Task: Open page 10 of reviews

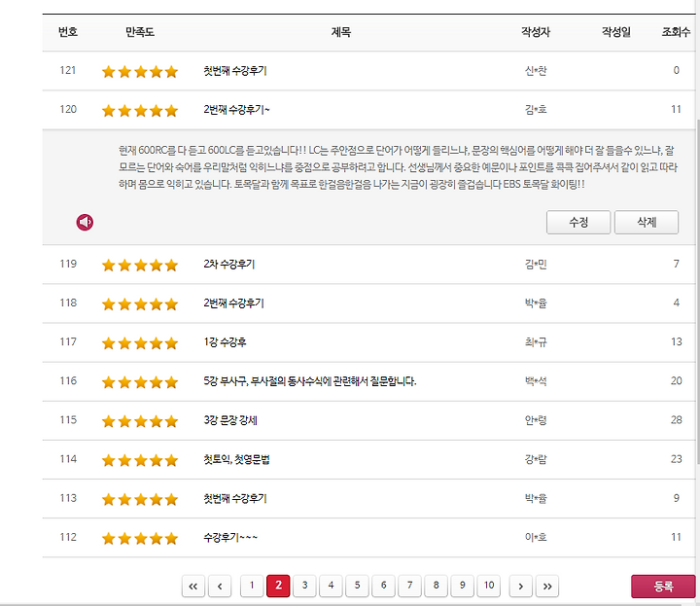Action: [x=489, y=586]
